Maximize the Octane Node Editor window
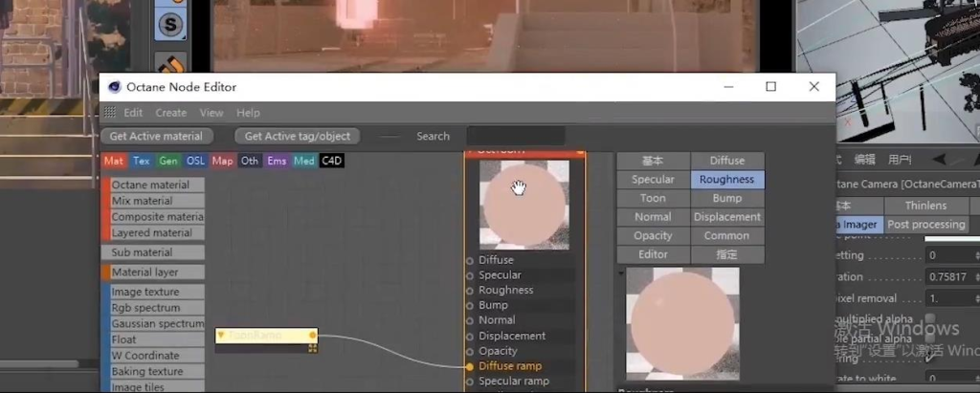This screenshot has height=393, width=980. [x=770, y=87]
